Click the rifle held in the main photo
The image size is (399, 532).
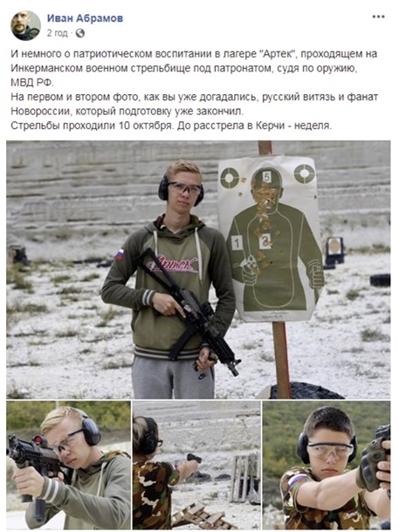186,310
